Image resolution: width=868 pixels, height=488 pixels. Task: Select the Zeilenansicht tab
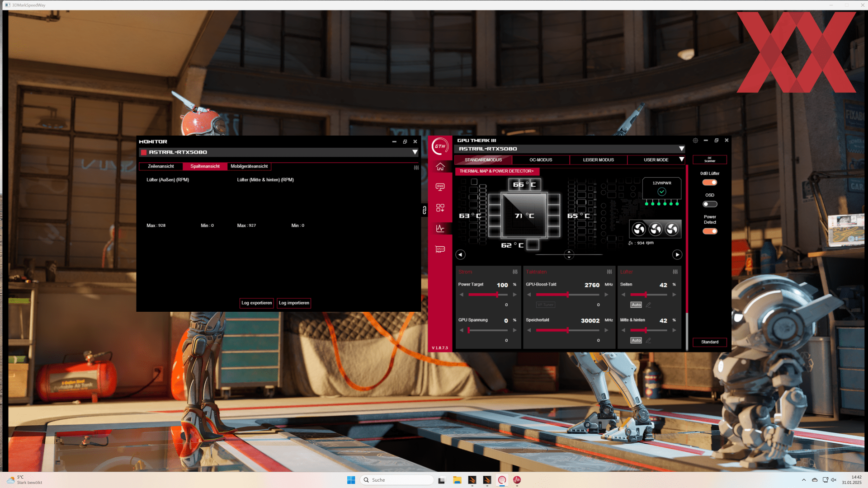click(160, 166)
